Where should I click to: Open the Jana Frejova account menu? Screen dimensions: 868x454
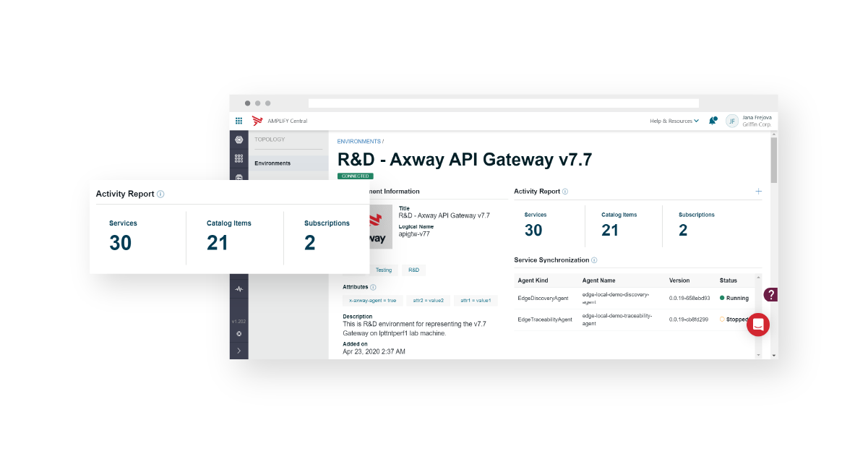[757, 121]
